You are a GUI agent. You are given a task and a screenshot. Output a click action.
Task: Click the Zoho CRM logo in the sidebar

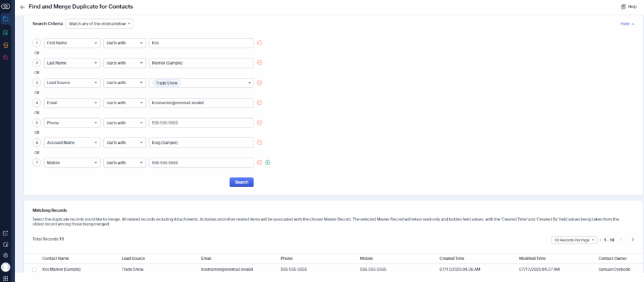pyautogui.click(x=6, y=6)
